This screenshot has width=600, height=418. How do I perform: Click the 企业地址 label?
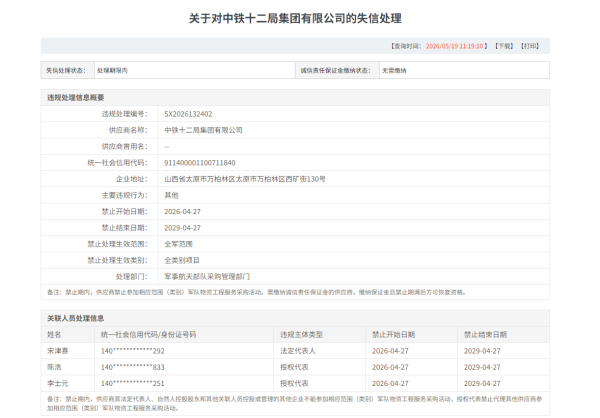pyautogui.click(x=132, y=179)
